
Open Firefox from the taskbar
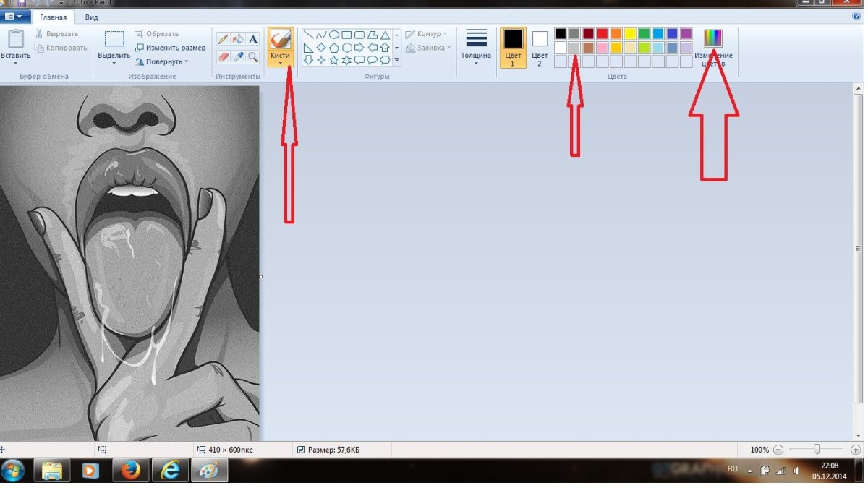point(130,471)
